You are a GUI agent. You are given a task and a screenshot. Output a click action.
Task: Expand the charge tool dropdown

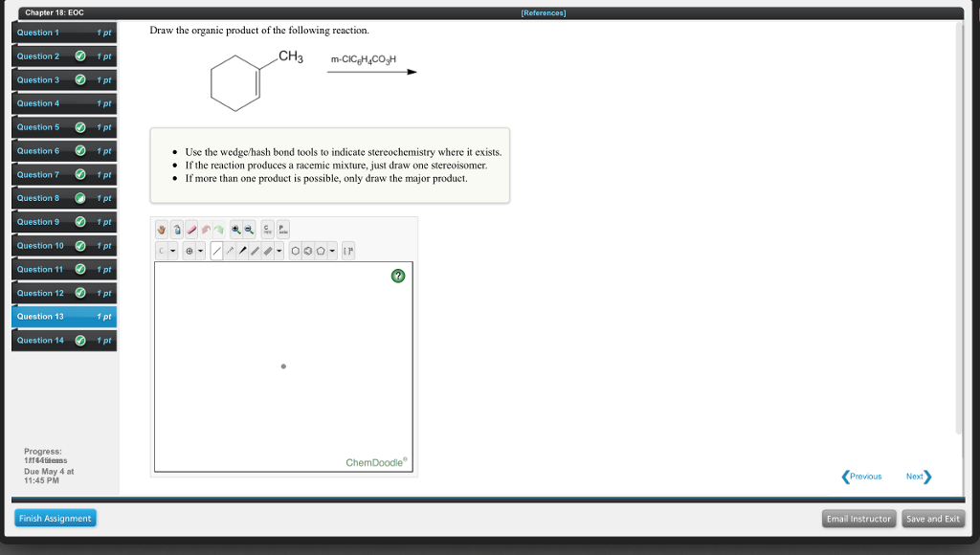point(200,250)
